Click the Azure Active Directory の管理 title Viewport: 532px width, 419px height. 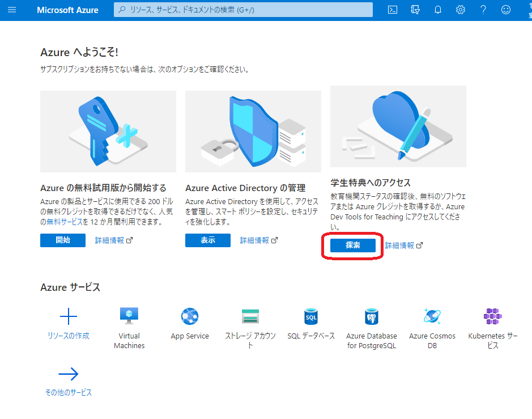(x=245, y=188)
